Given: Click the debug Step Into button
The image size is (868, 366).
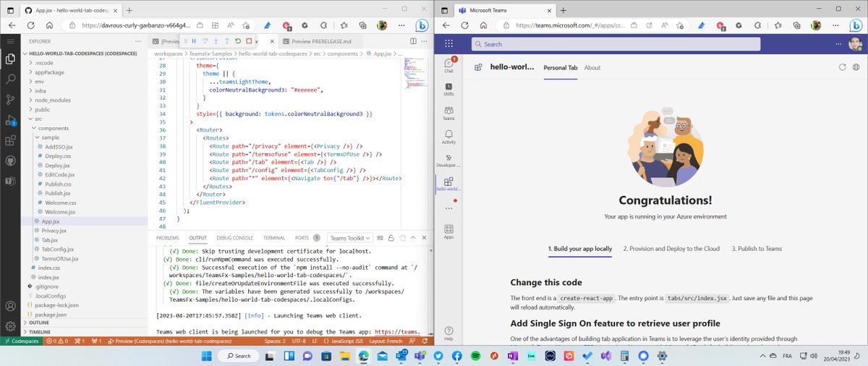Looking at the screenshot, I should click(216, 41).
